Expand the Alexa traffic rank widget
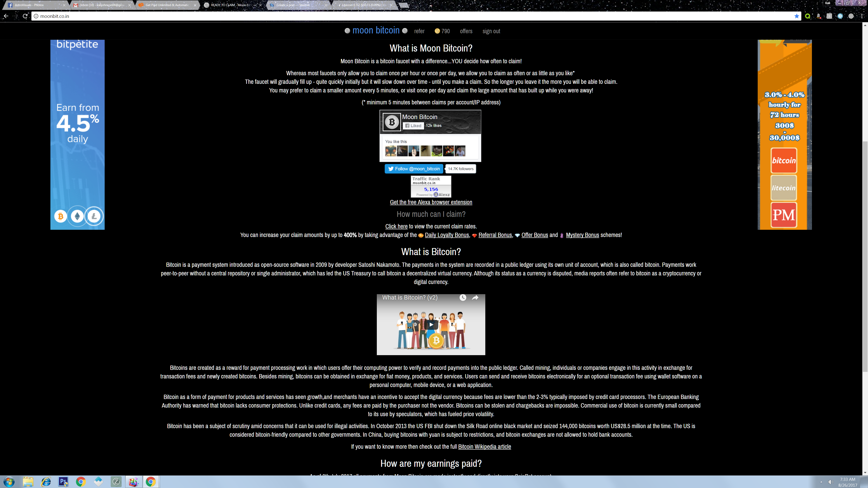The width and height of the screenshot is (868, 488). pyautogui.click(x=430, y=186)
